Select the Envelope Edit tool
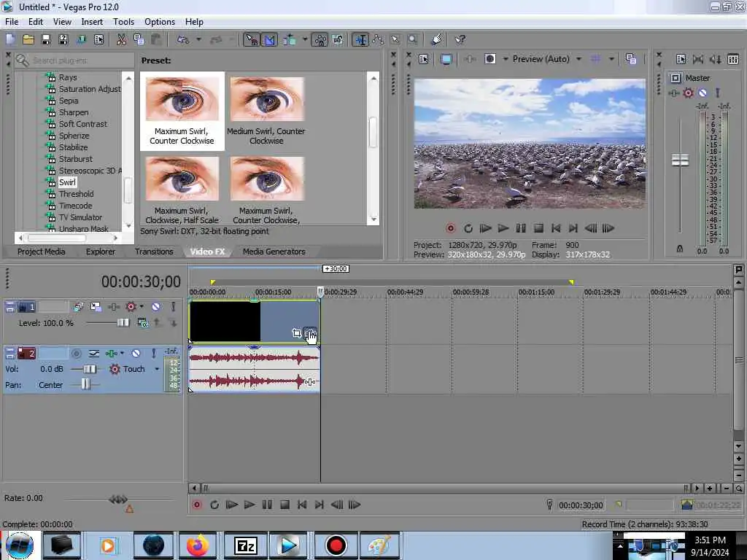Viewport: 747px width, 560px height. (378, 40)
